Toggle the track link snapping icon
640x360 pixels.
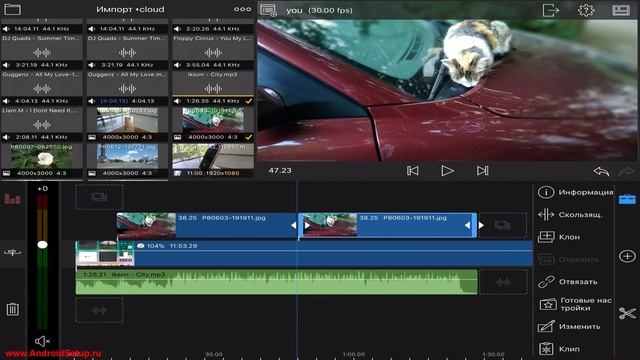point(12,253)
